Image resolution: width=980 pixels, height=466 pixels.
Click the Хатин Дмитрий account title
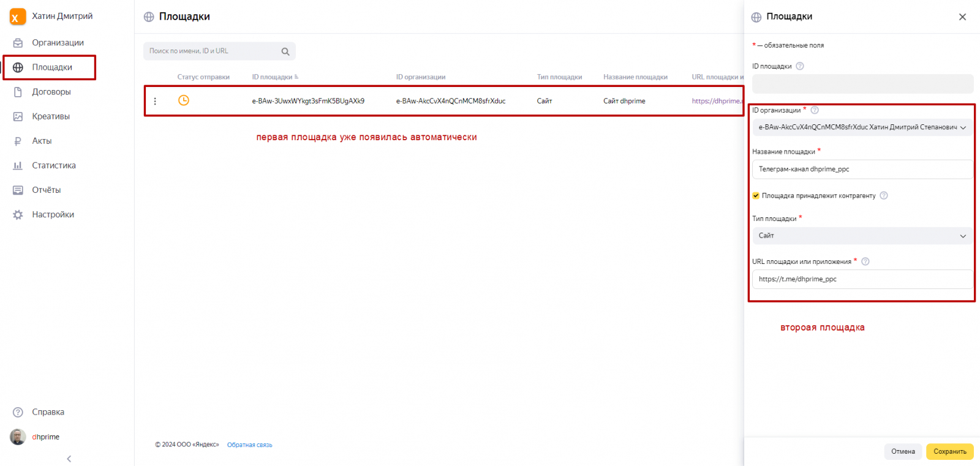click(x=62, y=17)
